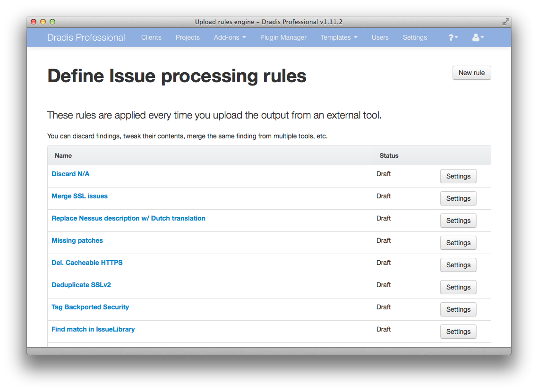Click the Name column header
The height and width of the screenshot is (392, 538).
tap(63, 155)
